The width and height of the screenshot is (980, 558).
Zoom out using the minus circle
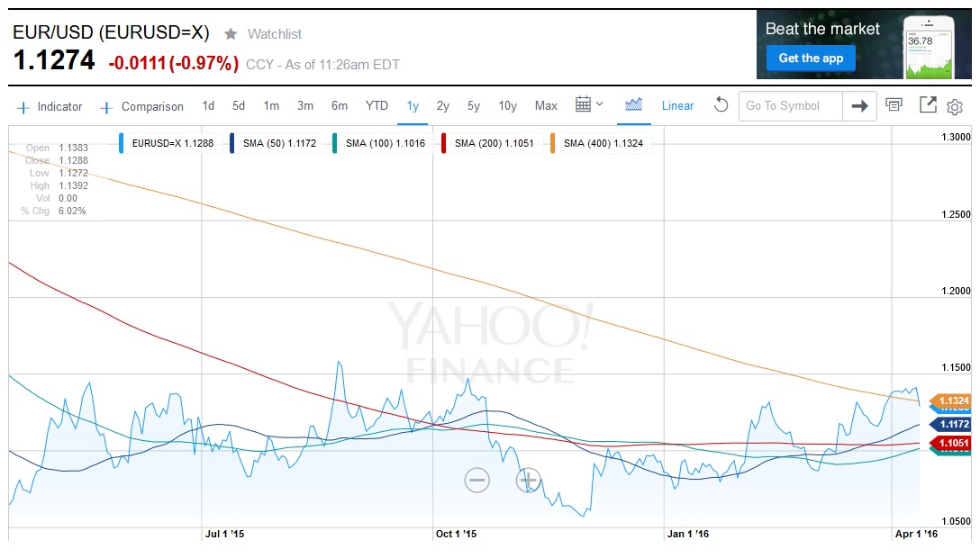point(477,480)
